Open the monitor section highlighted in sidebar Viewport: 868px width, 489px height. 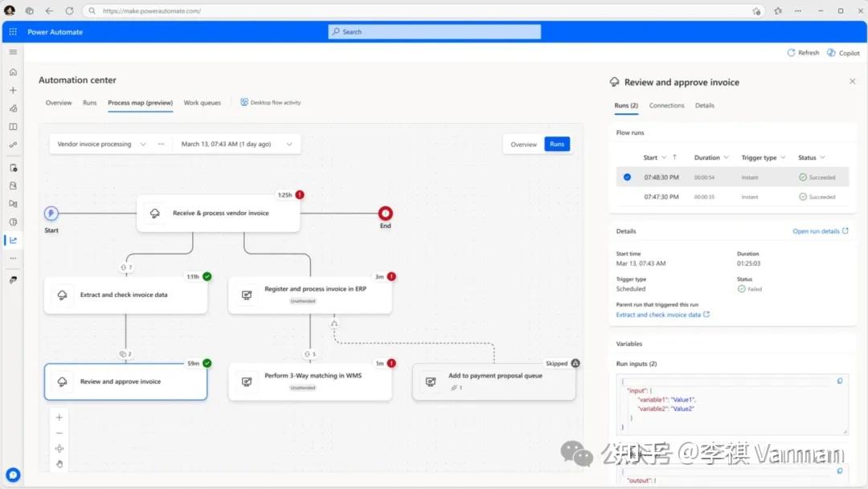point(12,239)
